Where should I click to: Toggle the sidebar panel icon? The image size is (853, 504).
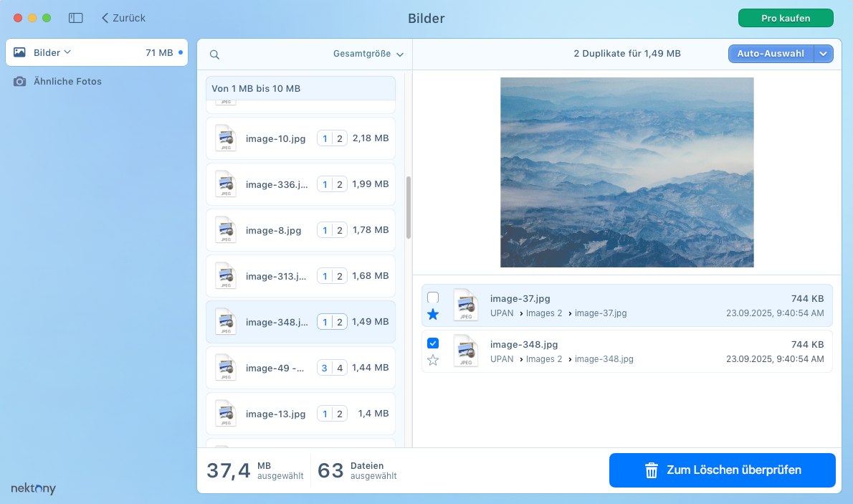(75, 17)
